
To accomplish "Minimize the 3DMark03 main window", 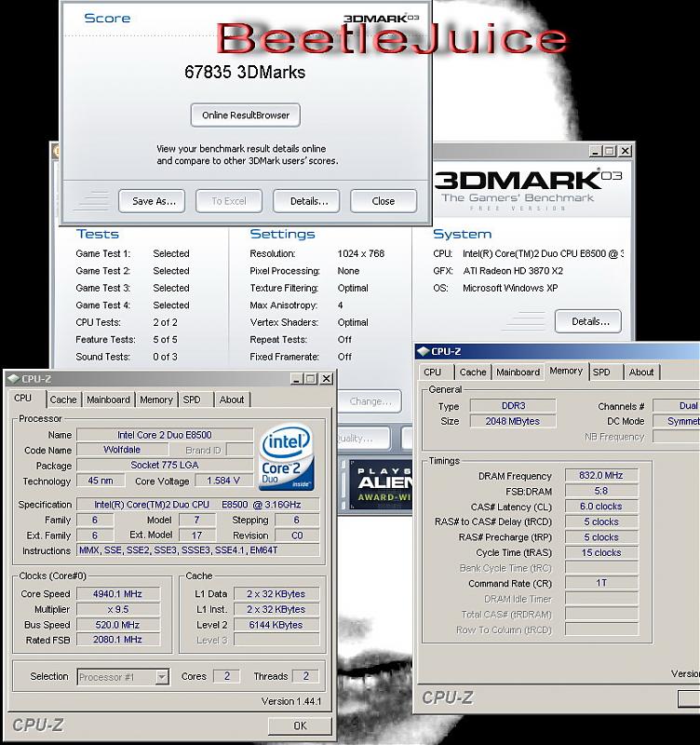I will point(596,151).
